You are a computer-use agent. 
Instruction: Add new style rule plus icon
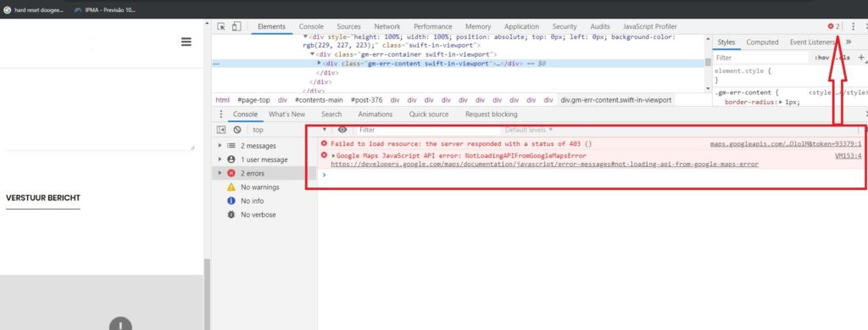click(861, 57)
